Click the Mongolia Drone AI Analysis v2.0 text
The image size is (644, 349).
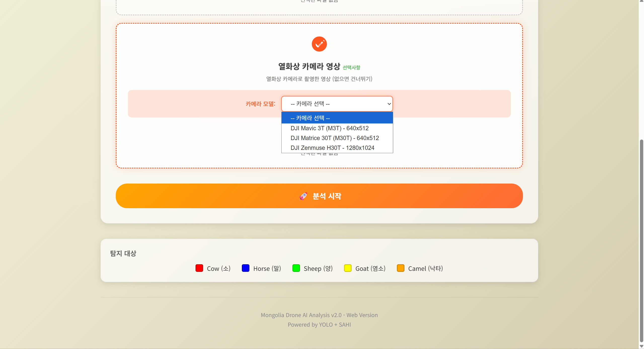[319, 315]
